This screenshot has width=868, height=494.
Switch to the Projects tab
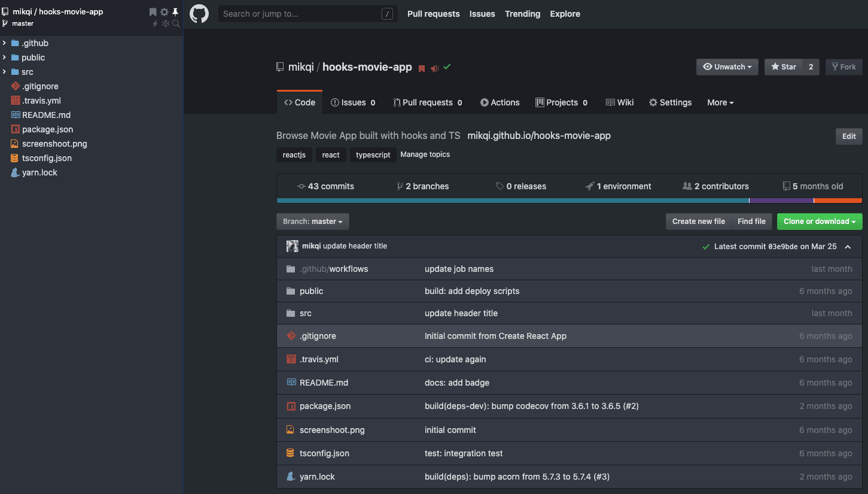pyautogui.click(x=562, y=102)
